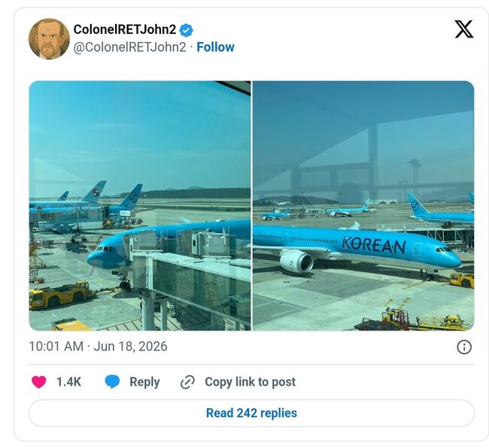Click the X logo icon
The width and height of the screenshot is (489, 448).
(463, 29)
